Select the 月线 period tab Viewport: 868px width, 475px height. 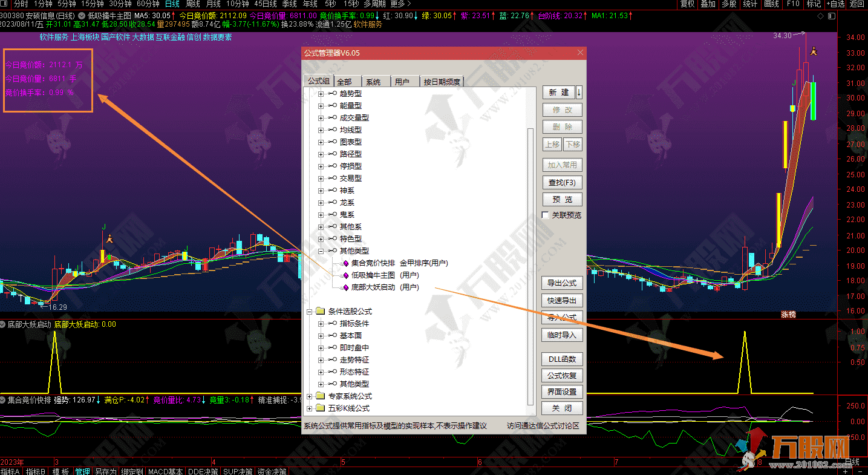click(213, 4)
